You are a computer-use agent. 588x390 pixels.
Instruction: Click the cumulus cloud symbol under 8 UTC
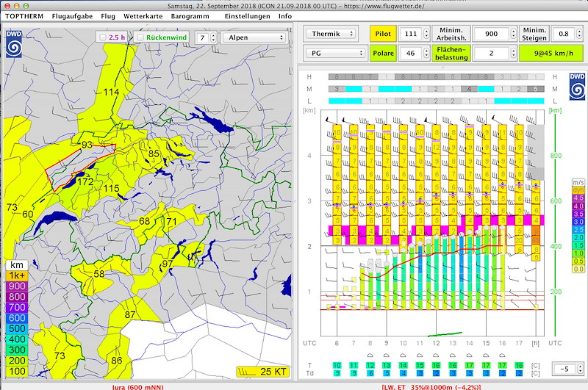coord(370,355)
